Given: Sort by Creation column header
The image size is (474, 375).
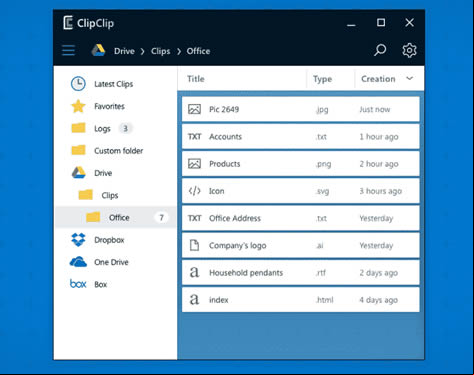Looking at the screenshot, I should click(378, 79).
